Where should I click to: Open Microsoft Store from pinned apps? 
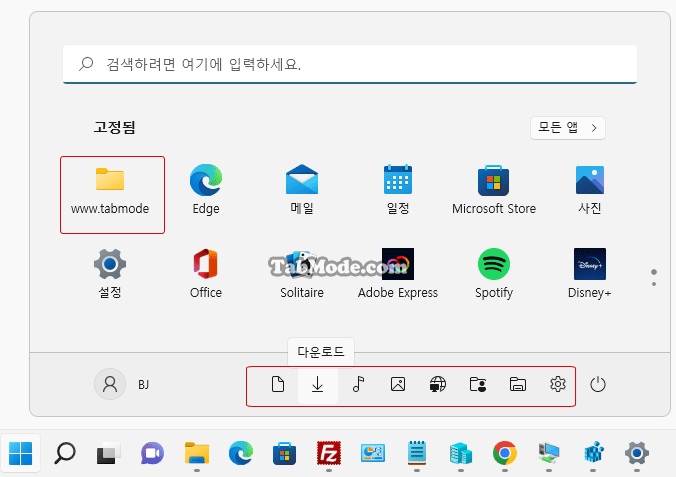point(494,190)
